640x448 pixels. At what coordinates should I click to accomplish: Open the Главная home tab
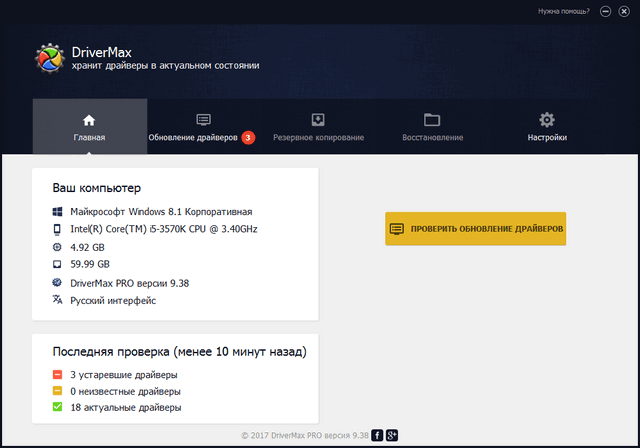(x=89, y=127)
